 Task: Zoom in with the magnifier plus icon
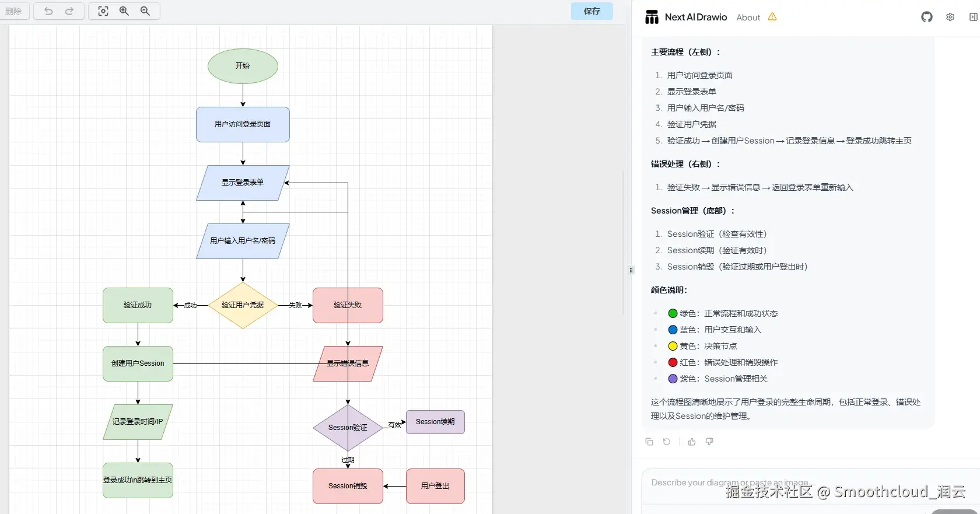point(124,11)
